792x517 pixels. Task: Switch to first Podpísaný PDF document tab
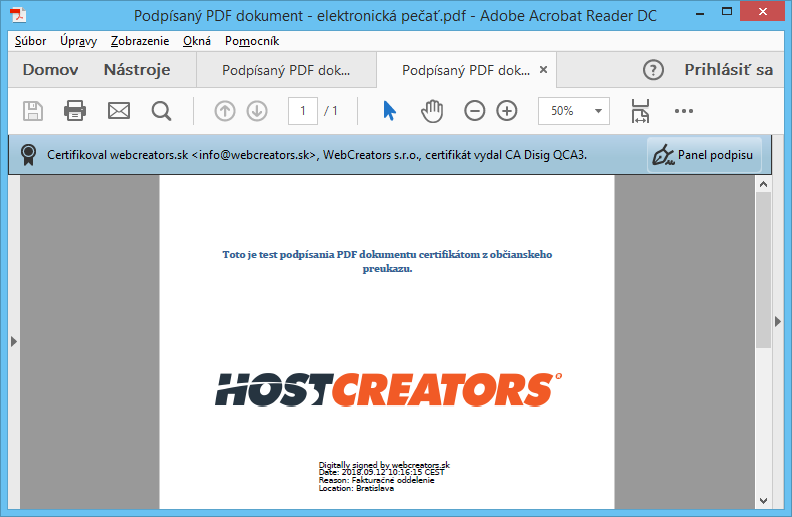(x=286, y=70)
